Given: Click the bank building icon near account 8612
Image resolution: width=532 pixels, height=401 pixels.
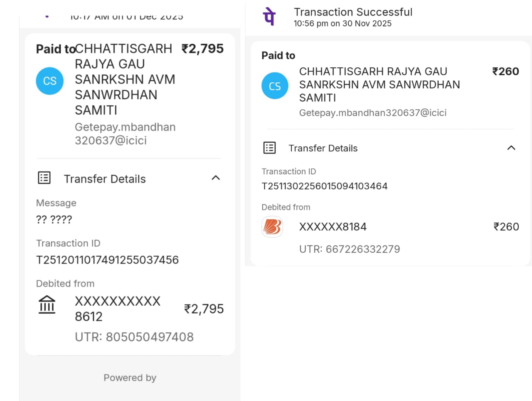Looking at the screenshot, I should (x=47, y=305).
